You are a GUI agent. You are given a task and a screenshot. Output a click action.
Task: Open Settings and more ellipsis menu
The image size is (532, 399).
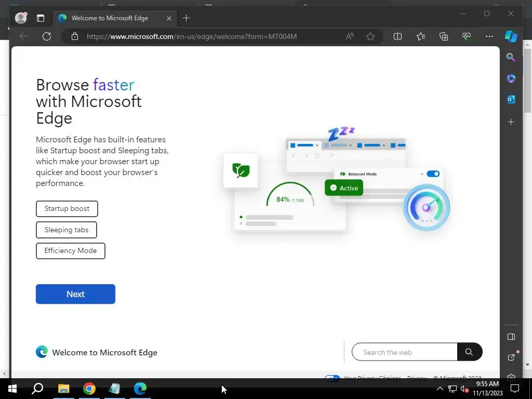point(489,36)
